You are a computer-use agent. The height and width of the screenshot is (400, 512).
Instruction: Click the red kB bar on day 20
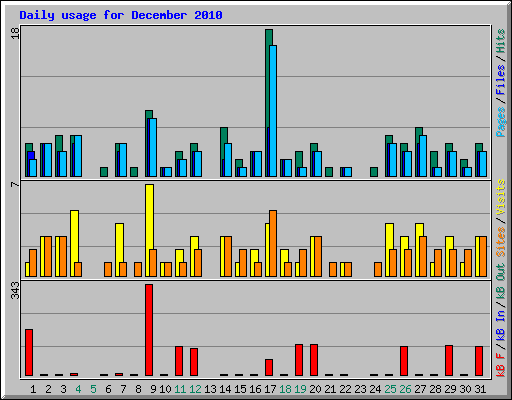314,360
